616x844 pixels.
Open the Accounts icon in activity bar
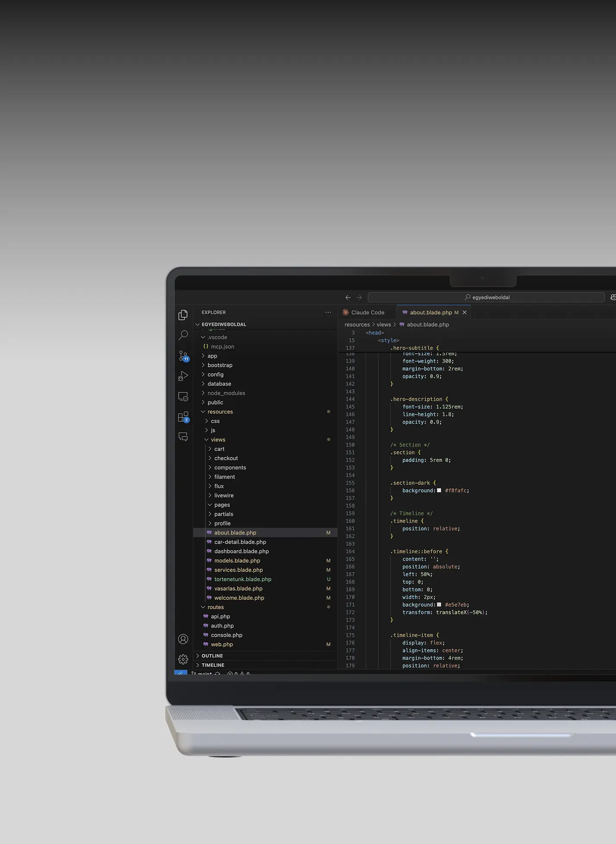(x=183, y=639)
